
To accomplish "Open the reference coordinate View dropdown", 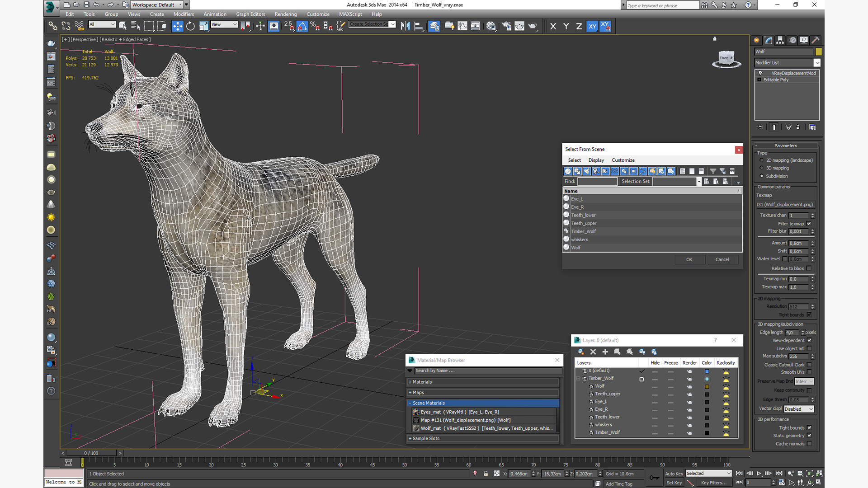I will click(x=224, y=24).
